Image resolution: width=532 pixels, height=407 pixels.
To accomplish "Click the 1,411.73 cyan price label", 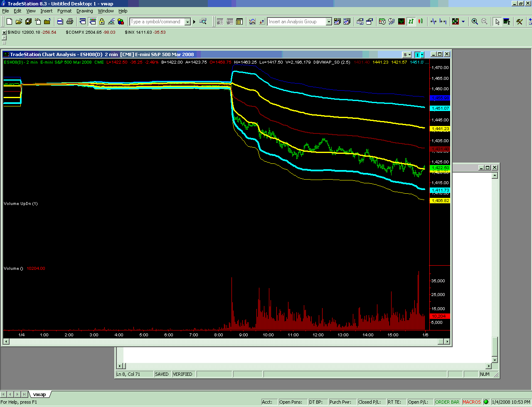I will click(x=440, y=190).
